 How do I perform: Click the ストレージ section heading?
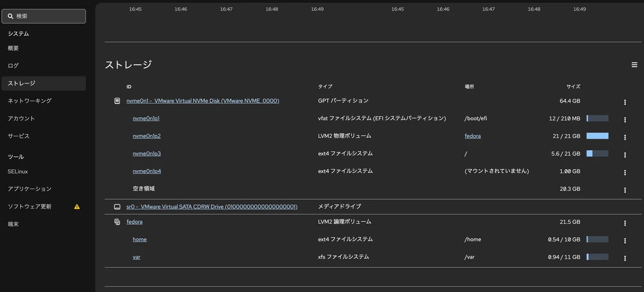[128, 65]
